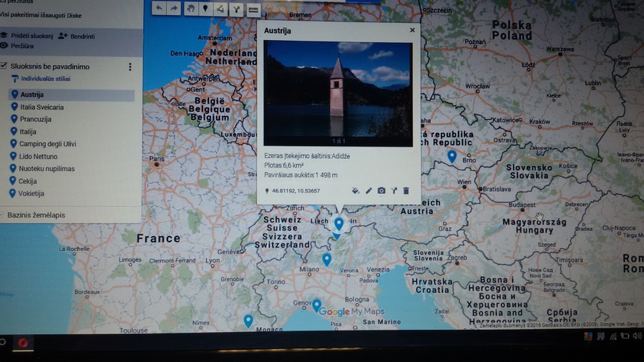Toggle Sluoksnis be pavadinimo layer checkbox
This screenshot has height=362, width=644.
(x=4, y=66)
